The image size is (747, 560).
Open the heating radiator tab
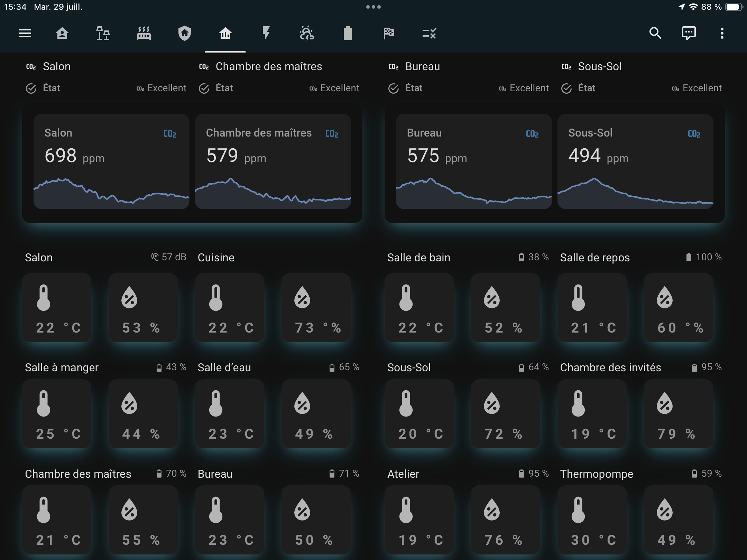point(144,33)
